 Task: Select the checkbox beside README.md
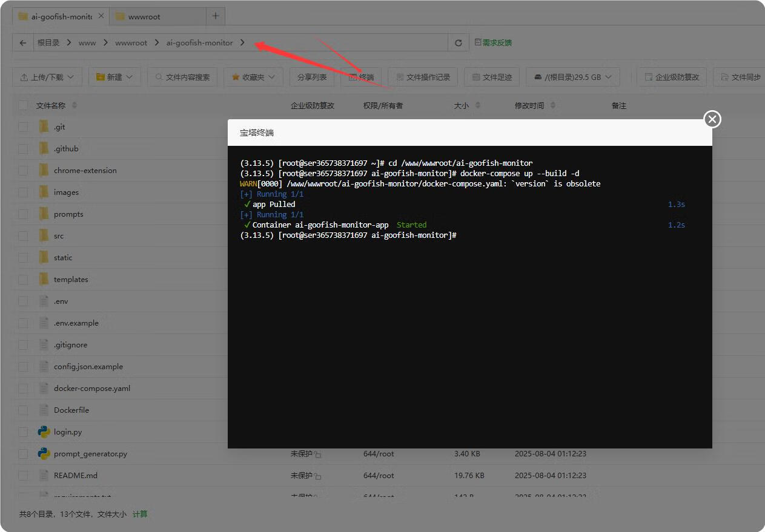pos(23,476)
